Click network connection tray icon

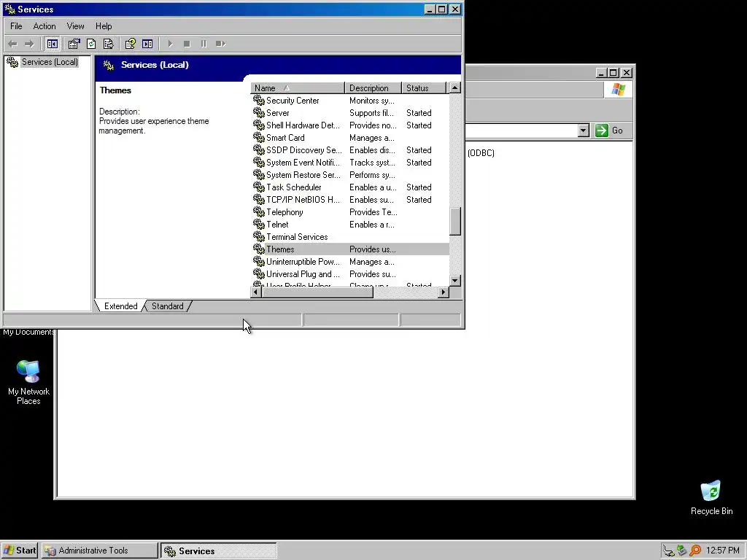click(x=669, y=551)
